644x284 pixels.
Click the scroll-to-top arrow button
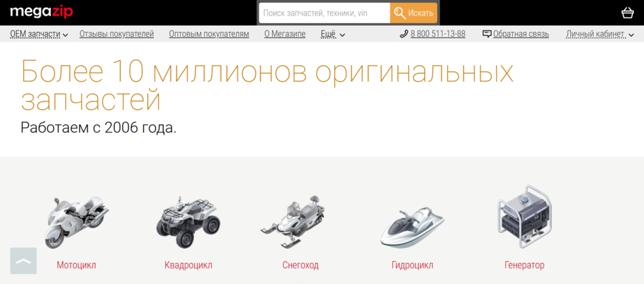(x=23, y=261)
